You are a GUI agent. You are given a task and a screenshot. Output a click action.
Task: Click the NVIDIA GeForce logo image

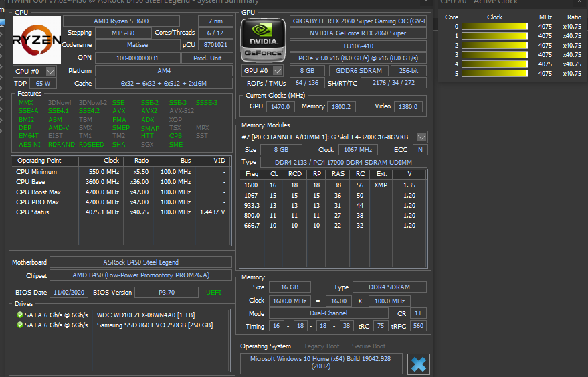click(x=263, y=40)
